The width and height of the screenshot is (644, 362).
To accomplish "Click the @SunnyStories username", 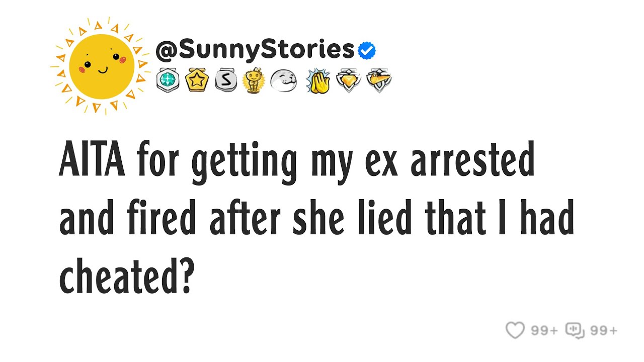I will 255,50.
